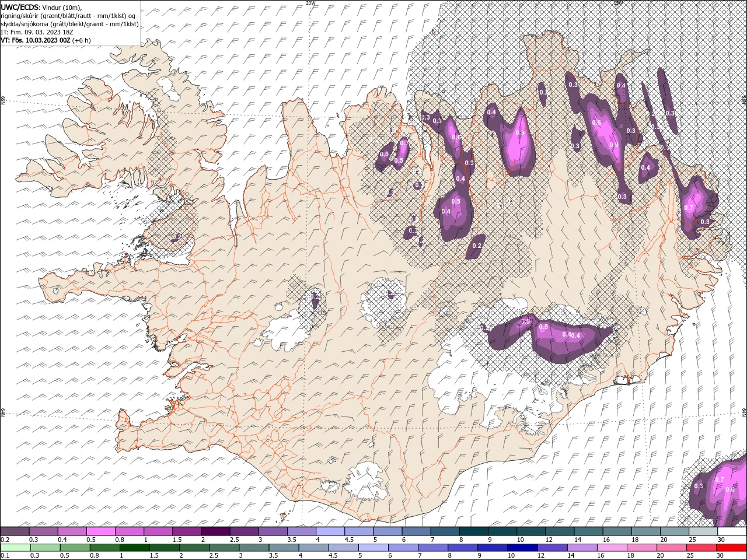Click the '20W' longitude label
The height and width of the screenshot is (560, 747).
310,3
